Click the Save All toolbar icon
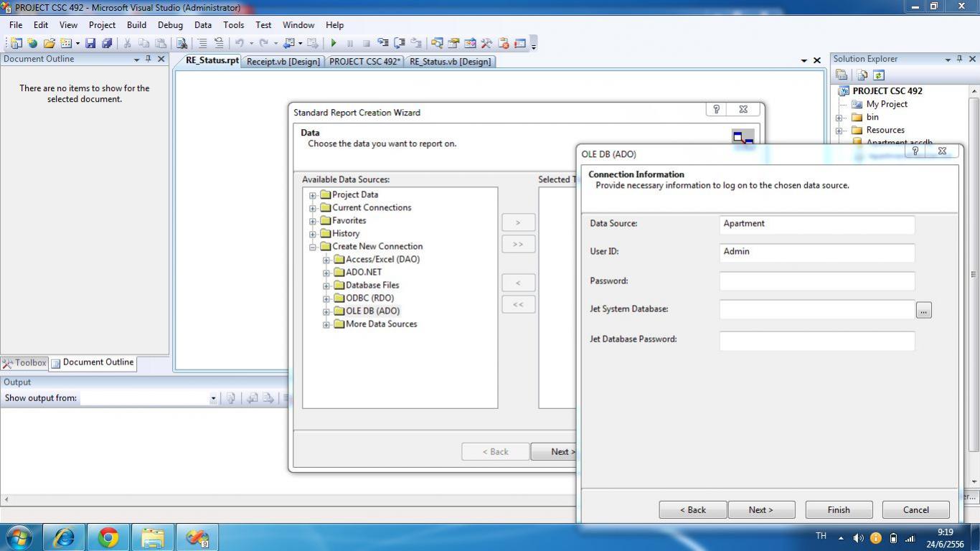Viewport: 980px width, 551px height. point(107,43)
